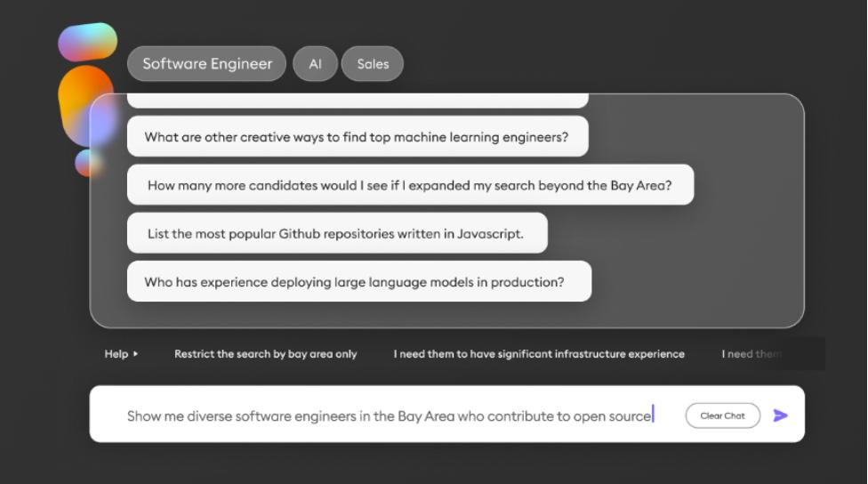This screenshot has height=484, width=868.
Task: Click the small round gradient bubble
Action: tap(87, 163)
